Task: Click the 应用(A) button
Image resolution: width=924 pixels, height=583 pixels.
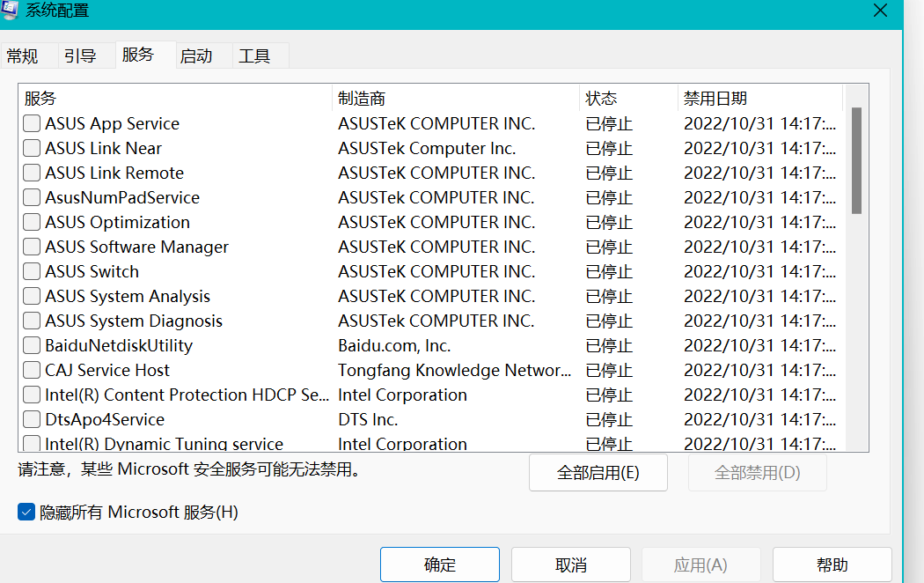Action: tap(700, 565)
